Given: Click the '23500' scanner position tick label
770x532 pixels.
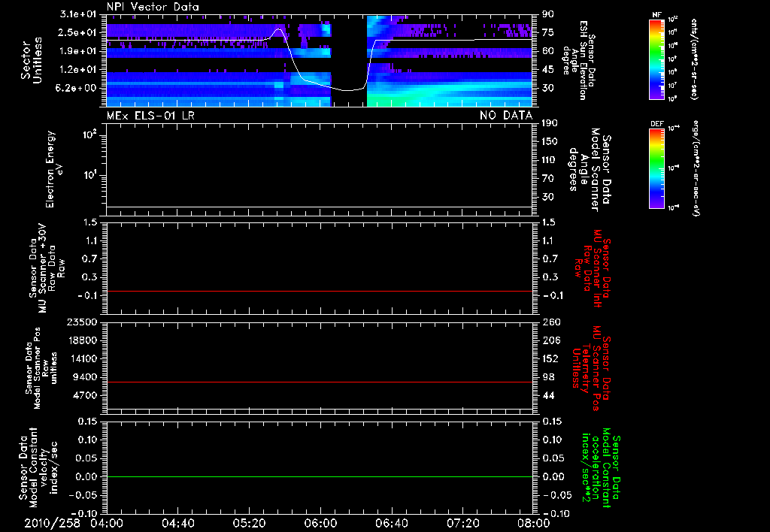Looking at the screenshot, I should click(81, 322).
